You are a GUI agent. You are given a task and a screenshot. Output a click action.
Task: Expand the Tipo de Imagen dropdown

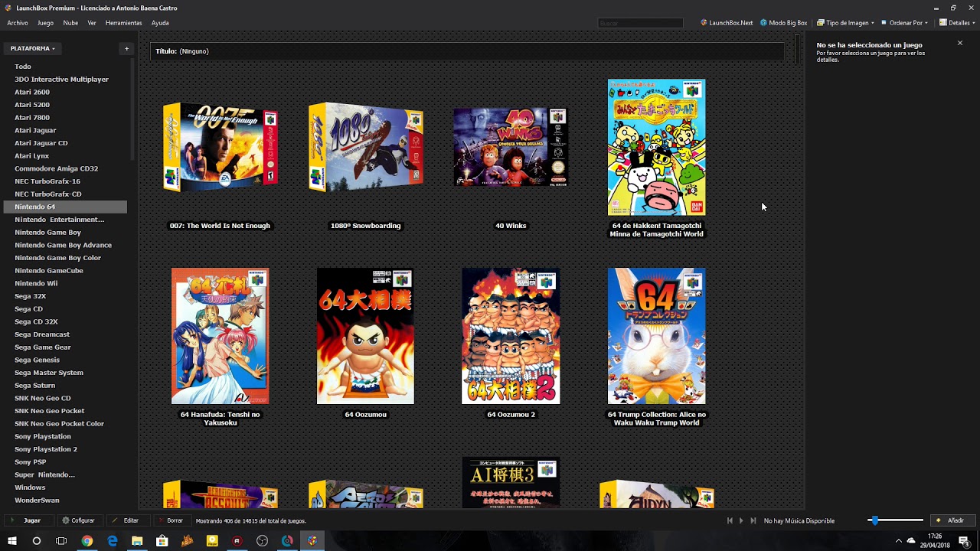[x=845, y=23]
